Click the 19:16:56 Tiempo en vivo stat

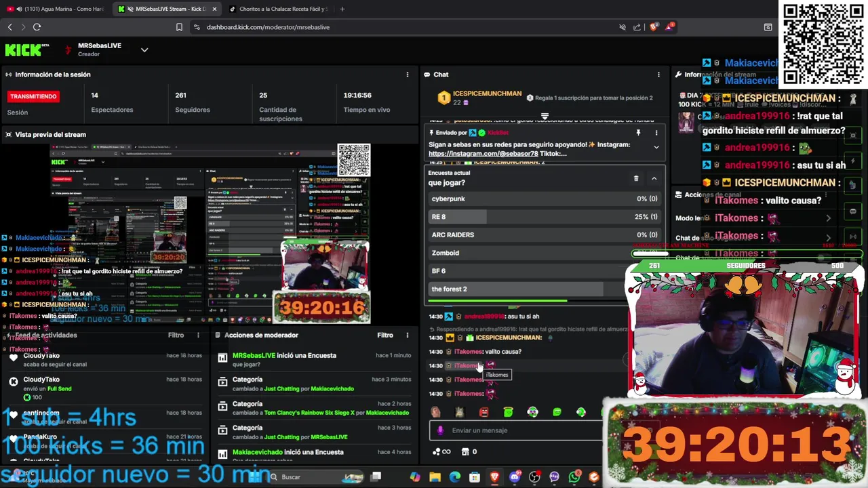367,102
